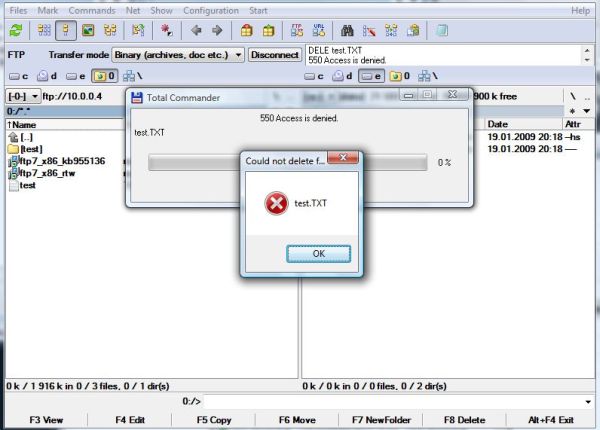This screenshot has width=600, height=430.
Task: Open Search with the binoculars icon
Action: (x=347, y=30)
